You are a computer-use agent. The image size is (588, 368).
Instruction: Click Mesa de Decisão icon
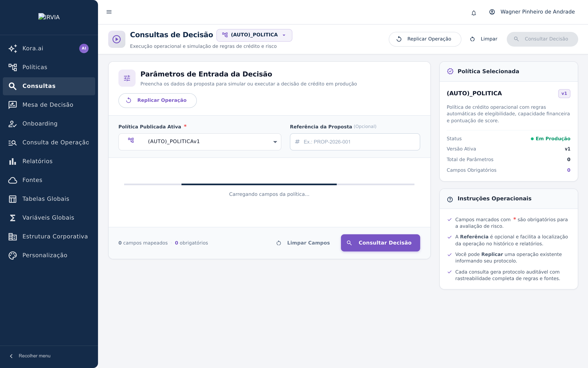12,105
